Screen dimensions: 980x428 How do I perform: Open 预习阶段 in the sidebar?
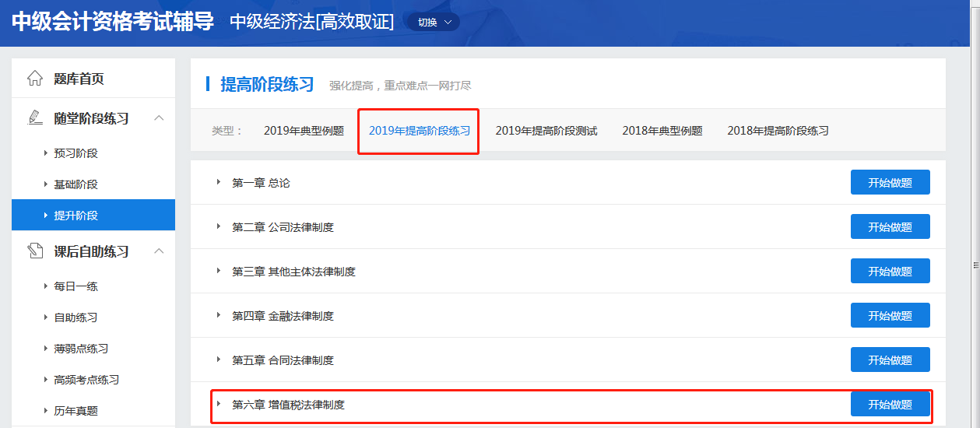(x=76, y=153)
